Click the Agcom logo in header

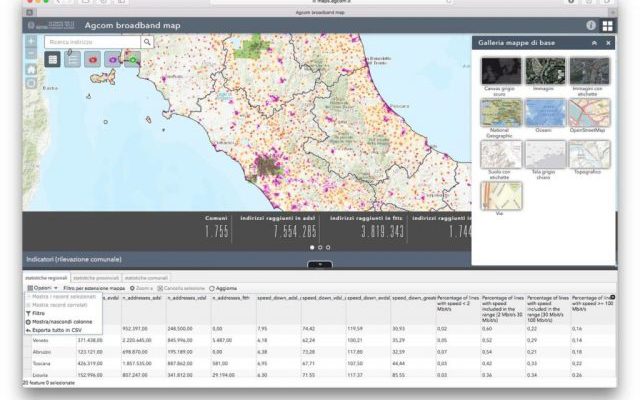pyautogui.click(x=51, y=25)
